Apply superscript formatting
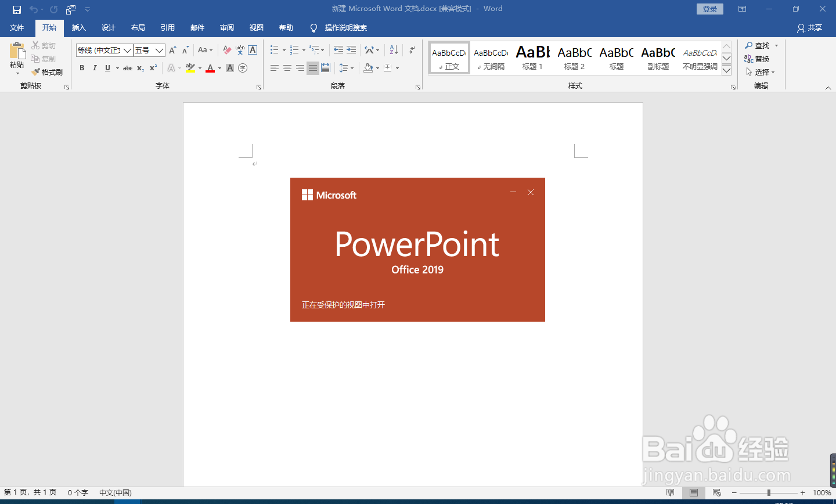 tap(153, 68)
